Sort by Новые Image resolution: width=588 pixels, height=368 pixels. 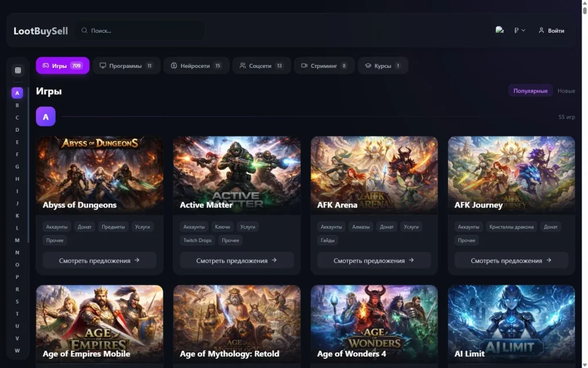coord(566,90)
